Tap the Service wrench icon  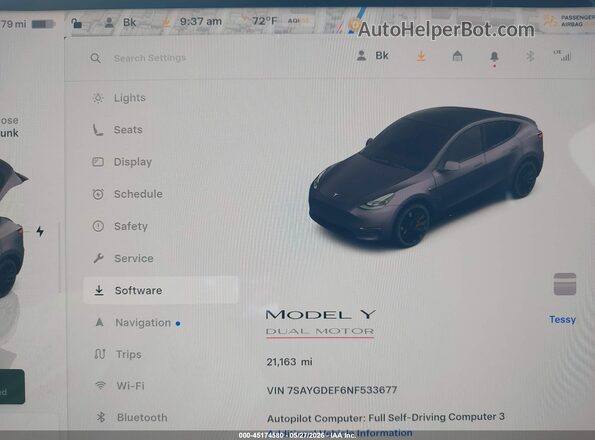98,258
